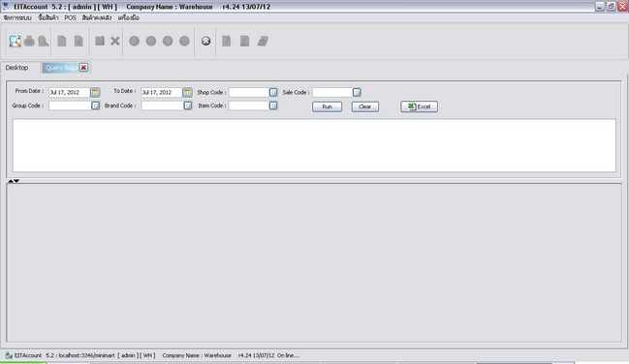Viewport: 629px width, 364px height.
Task: Switch to the Desktop tab
Action: pyautogui.click(x=16, y=68)
